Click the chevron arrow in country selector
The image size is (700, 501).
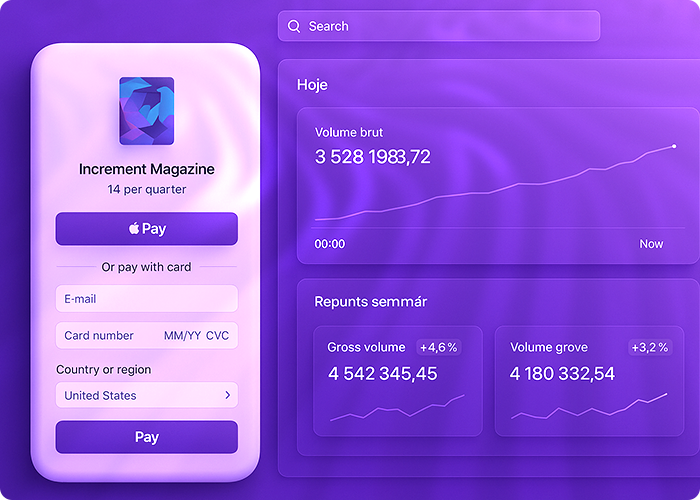pos(227,395)
